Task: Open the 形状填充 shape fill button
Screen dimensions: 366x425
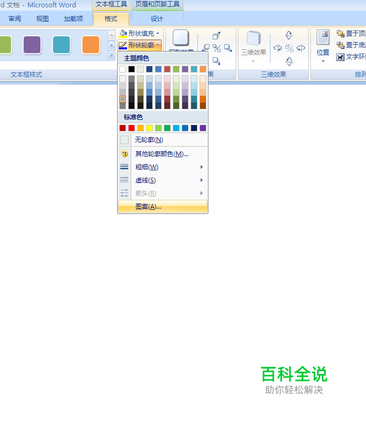Action: click(140, 33)
